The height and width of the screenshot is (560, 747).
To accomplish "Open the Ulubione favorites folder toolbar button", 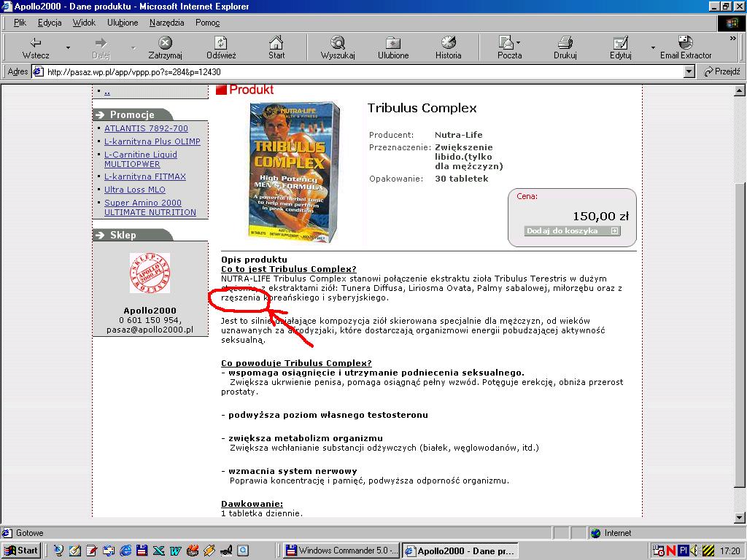I will tap(393, 47).
